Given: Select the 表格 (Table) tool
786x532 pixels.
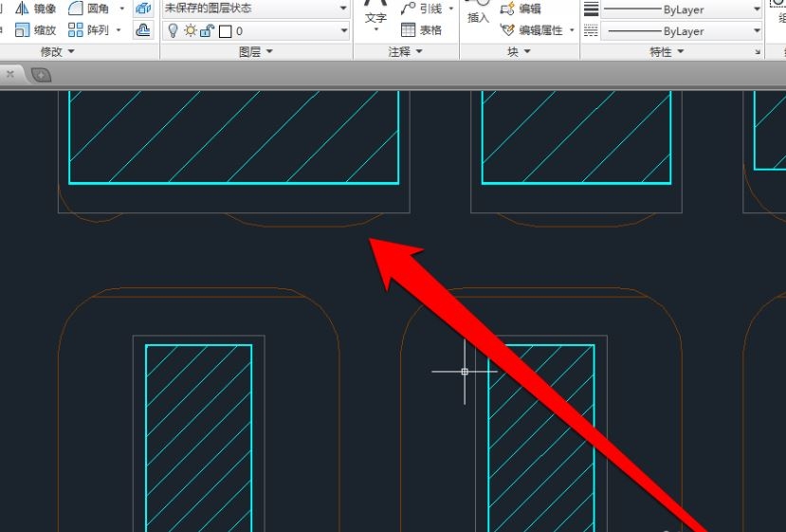Looking at the screenshot, I should pyautogui.click(x=422, y=30).
